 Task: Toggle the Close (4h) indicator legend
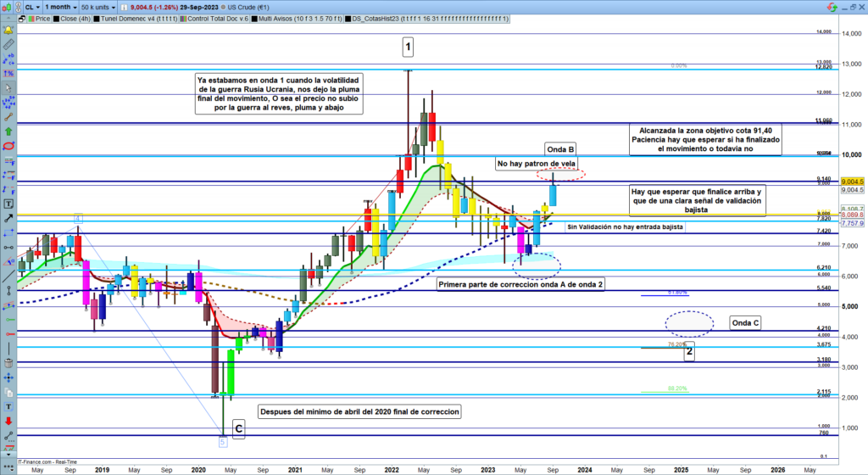pos(70,17)
